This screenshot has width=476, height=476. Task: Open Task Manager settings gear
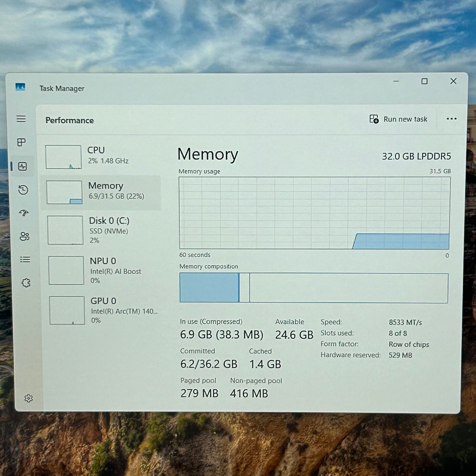(x=29, y=398)
